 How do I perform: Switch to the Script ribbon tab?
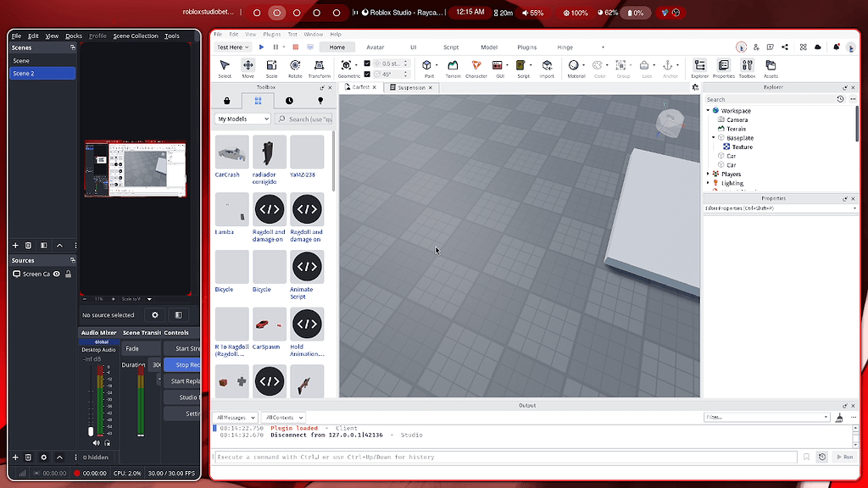click(451, 47)
